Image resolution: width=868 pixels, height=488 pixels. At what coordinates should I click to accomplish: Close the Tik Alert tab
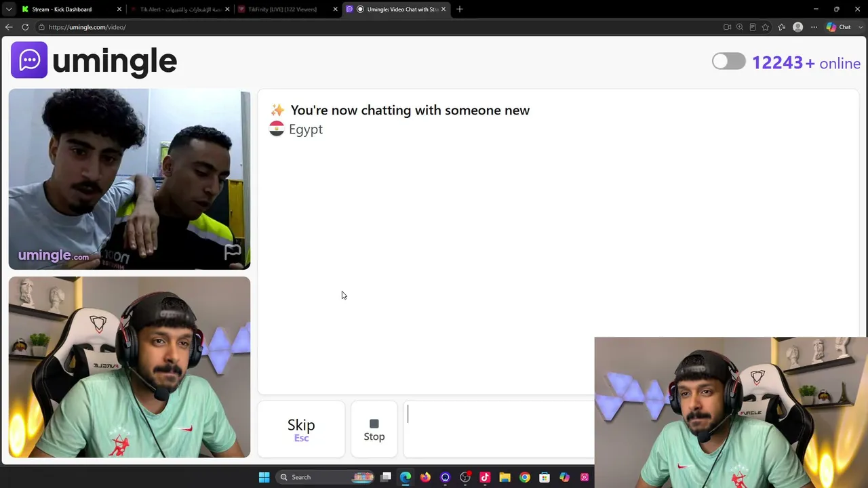pyautogui.click(x=227, y=9)
